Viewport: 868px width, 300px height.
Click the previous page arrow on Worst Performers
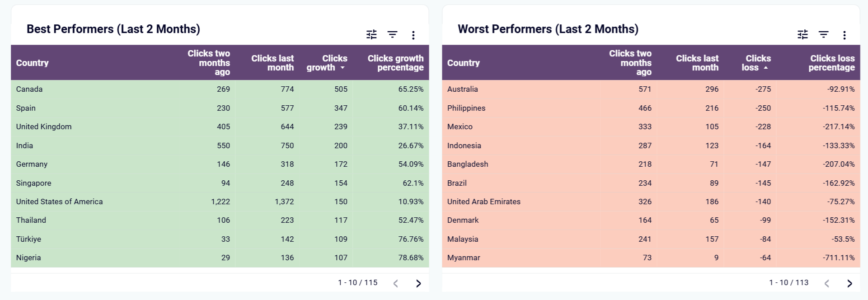pos(827,283)
